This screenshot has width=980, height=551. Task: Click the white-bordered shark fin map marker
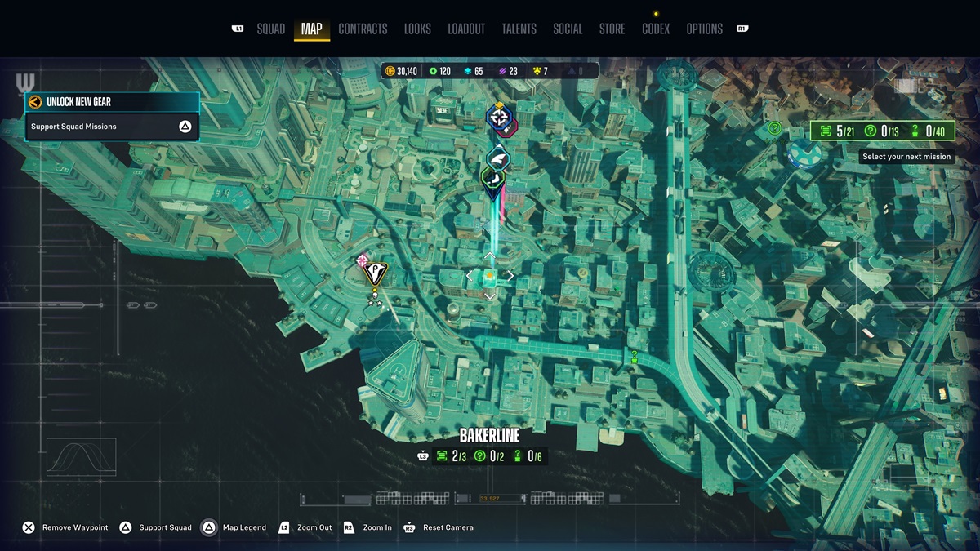497,158
